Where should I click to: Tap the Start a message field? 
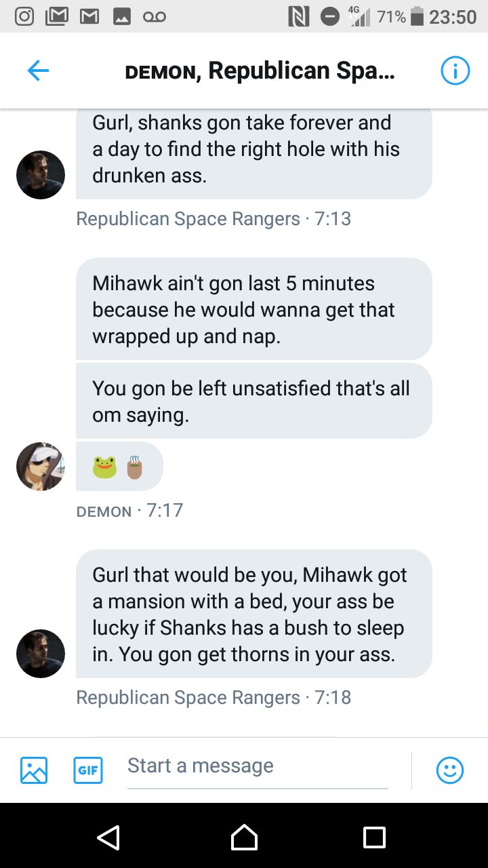click(x=258, y=766)
